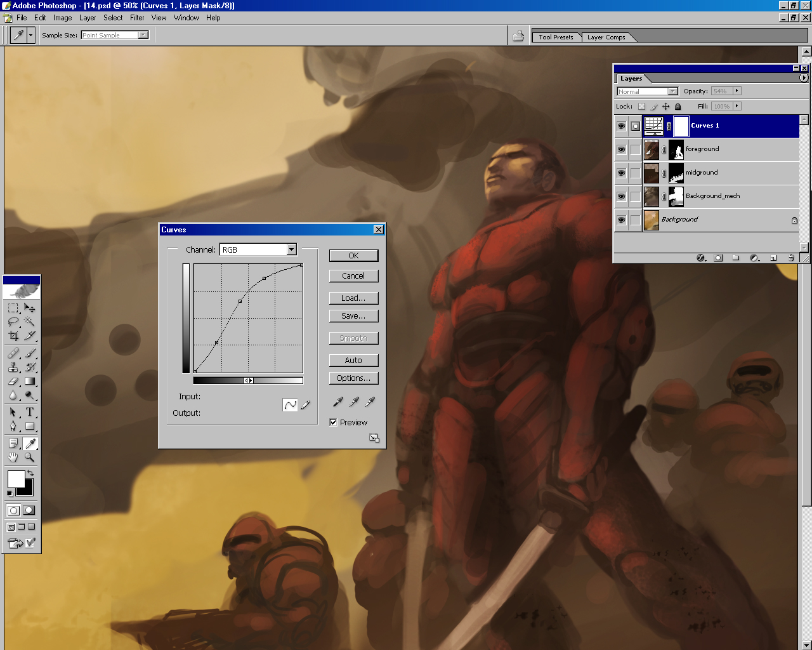Open the Sample Size dropdown
This screenshot has width=812, height=650.
click(143, 35)
